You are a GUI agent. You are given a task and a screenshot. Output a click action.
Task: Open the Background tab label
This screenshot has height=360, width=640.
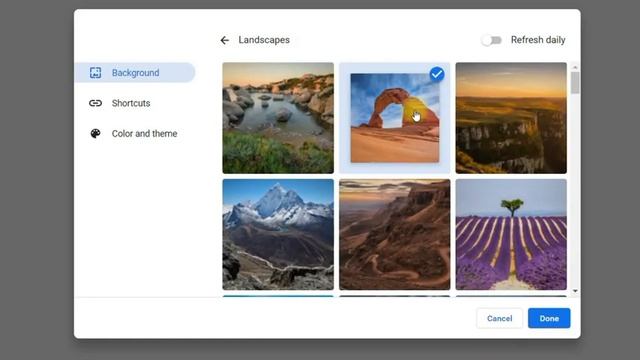pos(136,73)
